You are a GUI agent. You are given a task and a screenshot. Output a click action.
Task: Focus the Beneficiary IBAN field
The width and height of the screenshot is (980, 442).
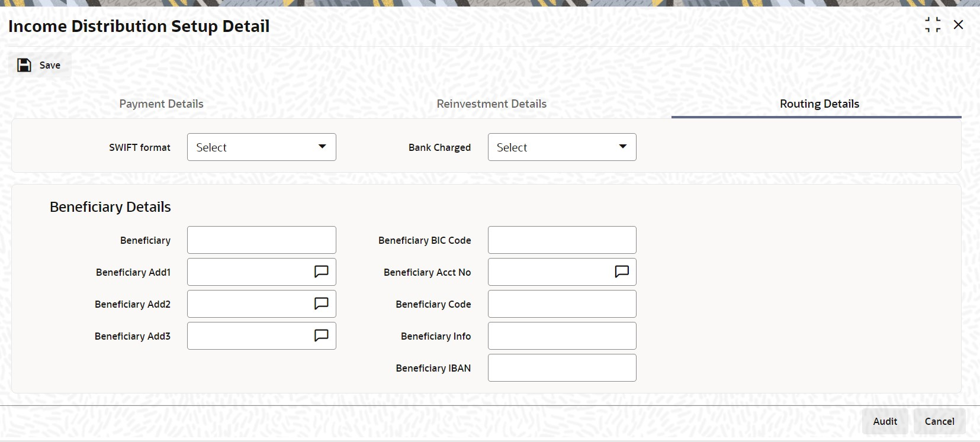562,368
